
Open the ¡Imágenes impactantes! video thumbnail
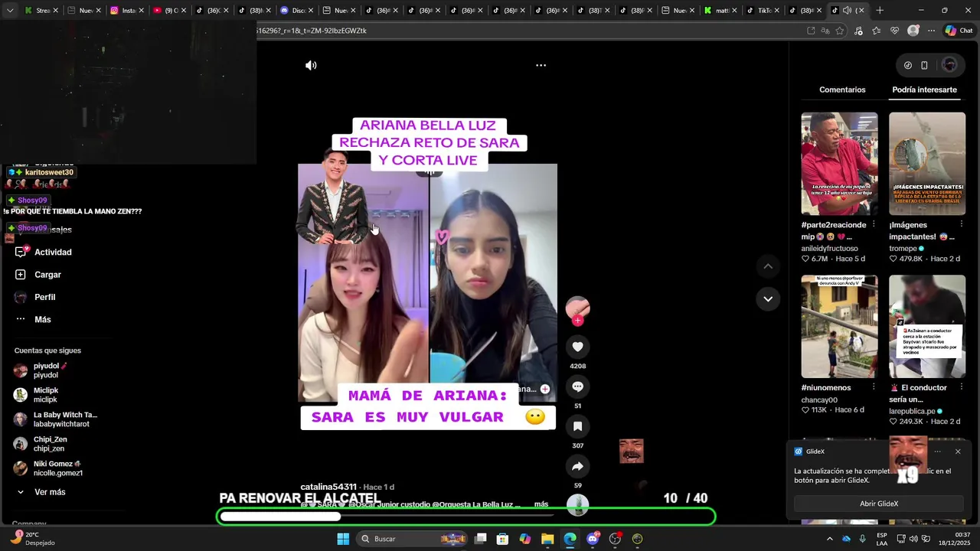[927, 164]
